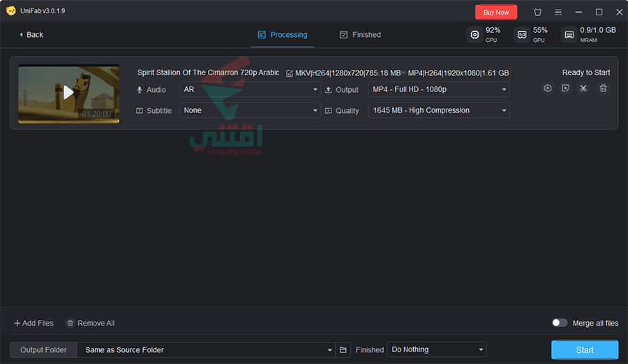Image resolution: width=628 pixels, height=364 pixels.
Task: Click the UniFab app logo icon
Action: tap(10, 10)
